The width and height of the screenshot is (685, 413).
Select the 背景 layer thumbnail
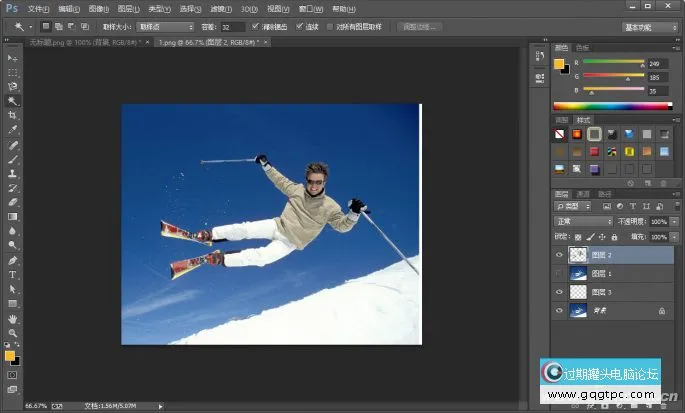click(x=579, y=311)
